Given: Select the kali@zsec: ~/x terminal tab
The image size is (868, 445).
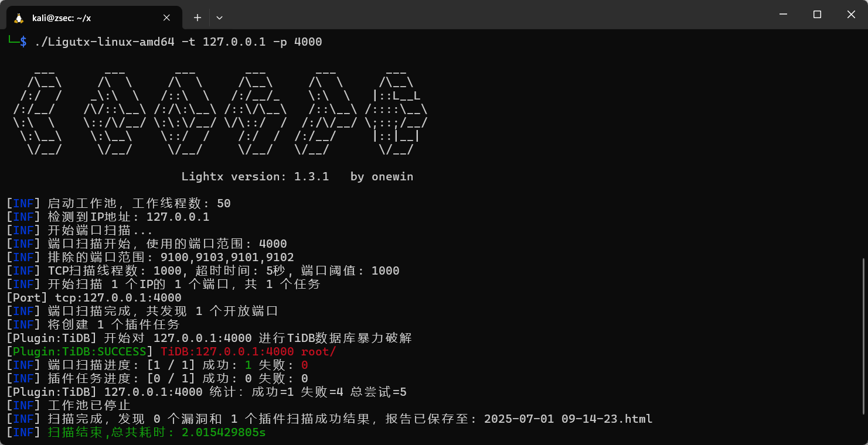Looking at the screenshot, I should point(94,18).
